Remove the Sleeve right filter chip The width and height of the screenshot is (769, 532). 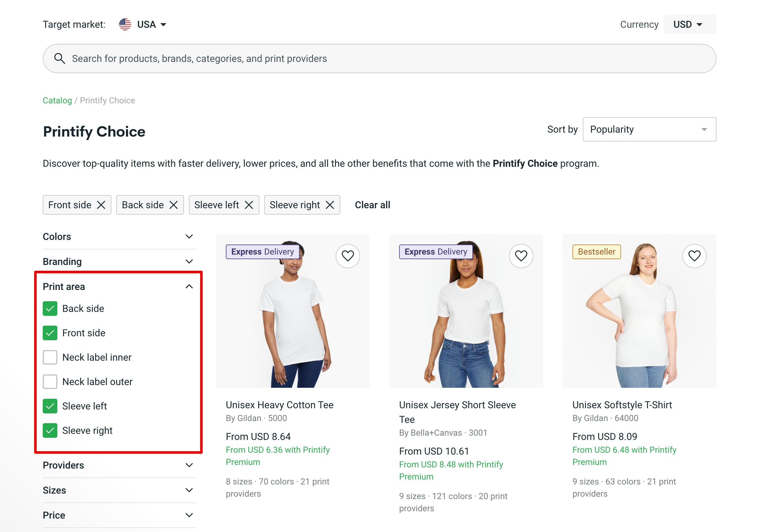click(330, 205)
